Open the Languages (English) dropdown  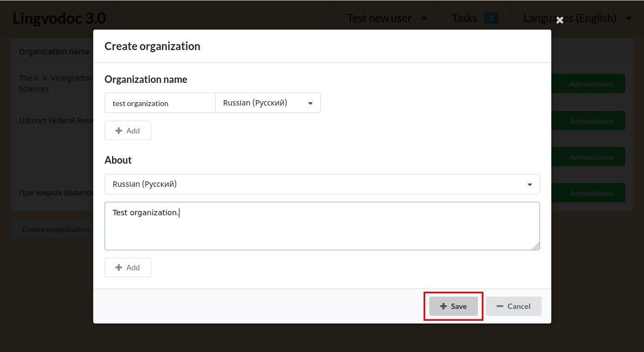pos(577,18)
